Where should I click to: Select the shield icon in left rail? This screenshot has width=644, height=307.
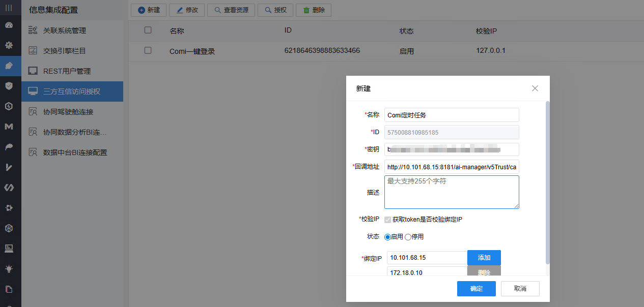pyautogui.click(x=9, y=86)
